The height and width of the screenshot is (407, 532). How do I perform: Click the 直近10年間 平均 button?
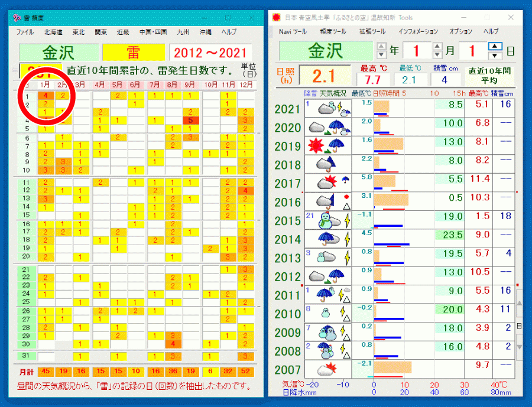(x=489, y=75)
